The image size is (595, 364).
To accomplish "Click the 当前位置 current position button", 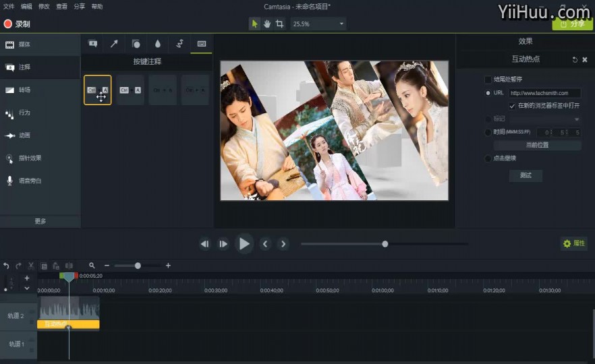I will 537,145.
